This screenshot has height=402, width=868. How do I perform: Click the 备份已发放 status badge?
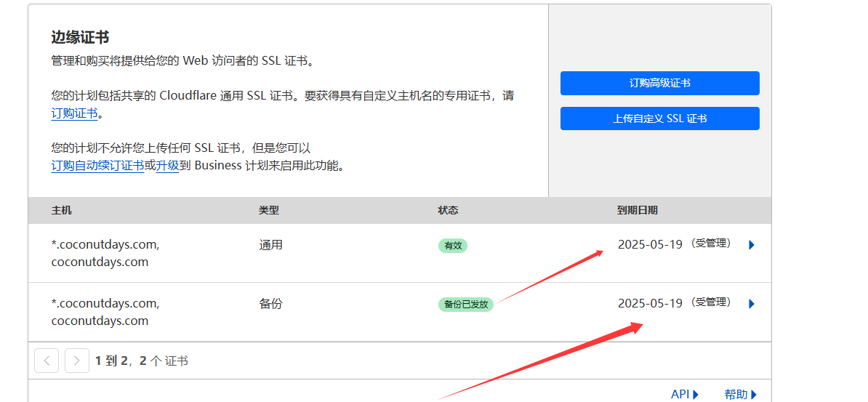click(x=465, y=304)
